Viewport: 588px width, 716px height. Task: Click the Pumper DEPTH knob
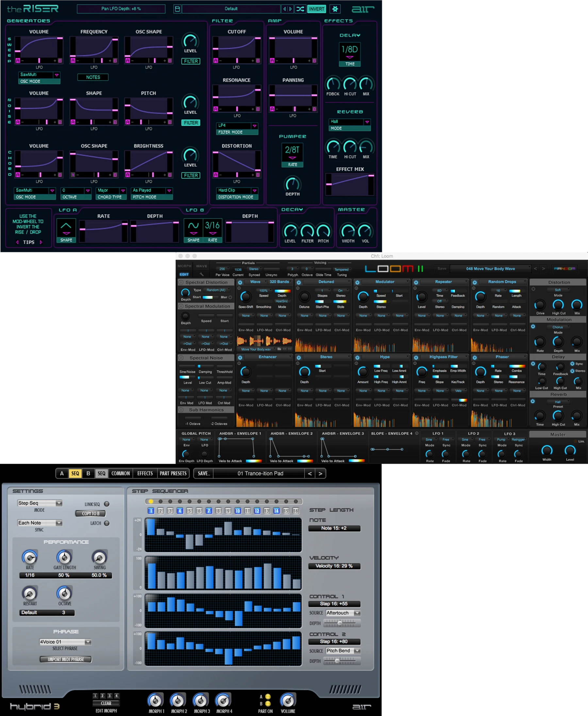pyautogui.click(x=292, y=184)
